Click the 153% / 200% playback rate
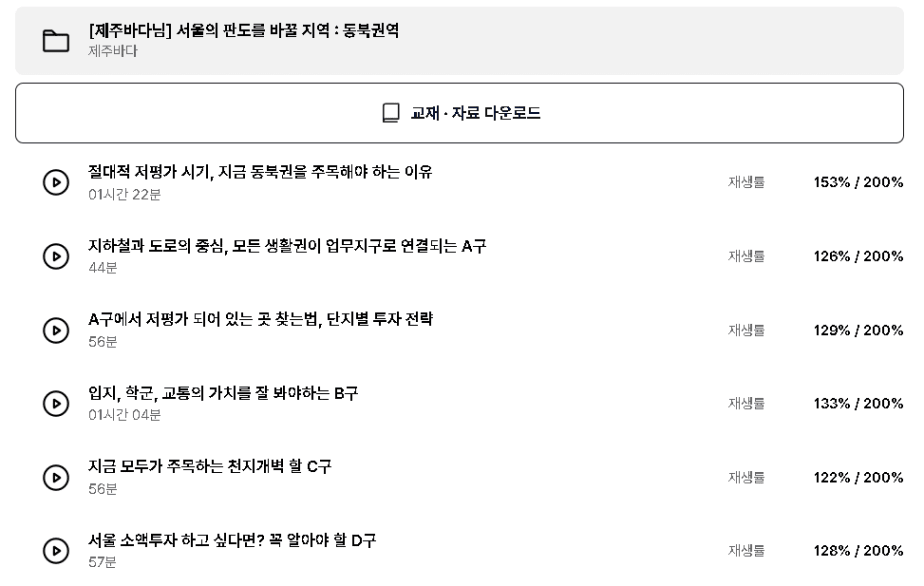The width and height of the screenshot is (924, 586). [x=858, y=182]
